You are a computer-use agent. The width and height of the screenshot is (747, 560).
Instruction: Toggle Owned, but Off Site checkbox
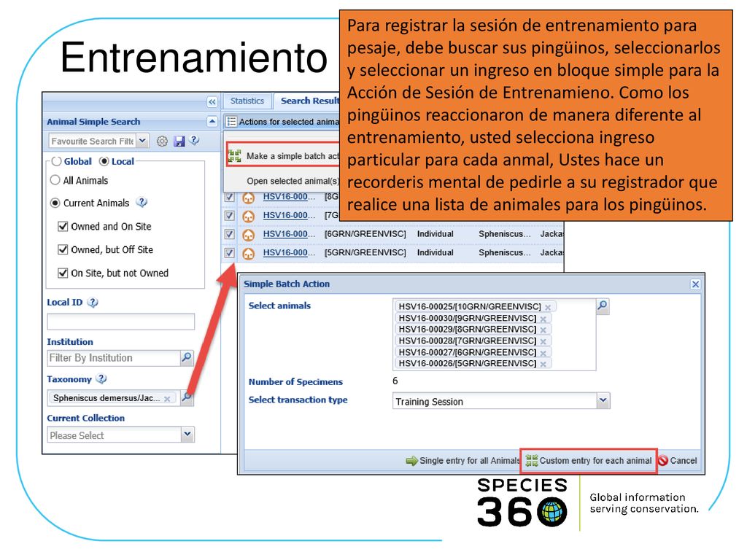(63, 249)
